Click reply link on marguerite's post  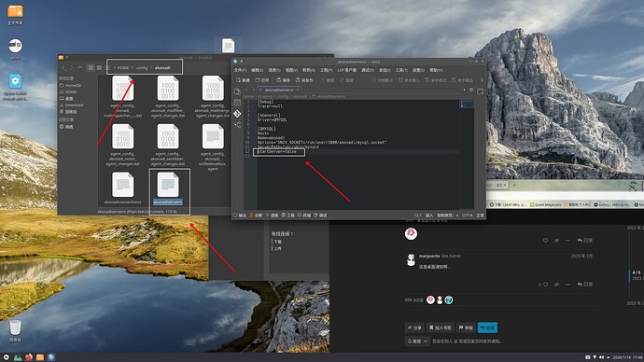[585, 284]
